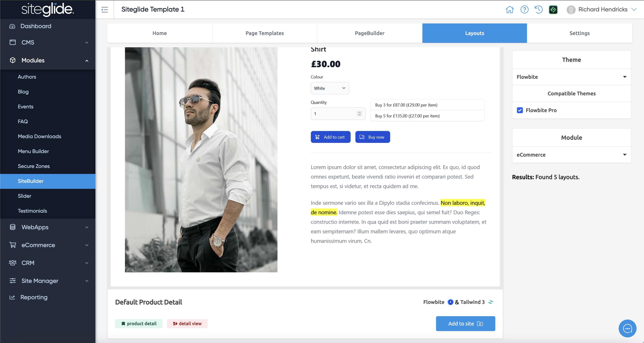Open the history clock icon
644x343 pixels.
pos(539,9)
